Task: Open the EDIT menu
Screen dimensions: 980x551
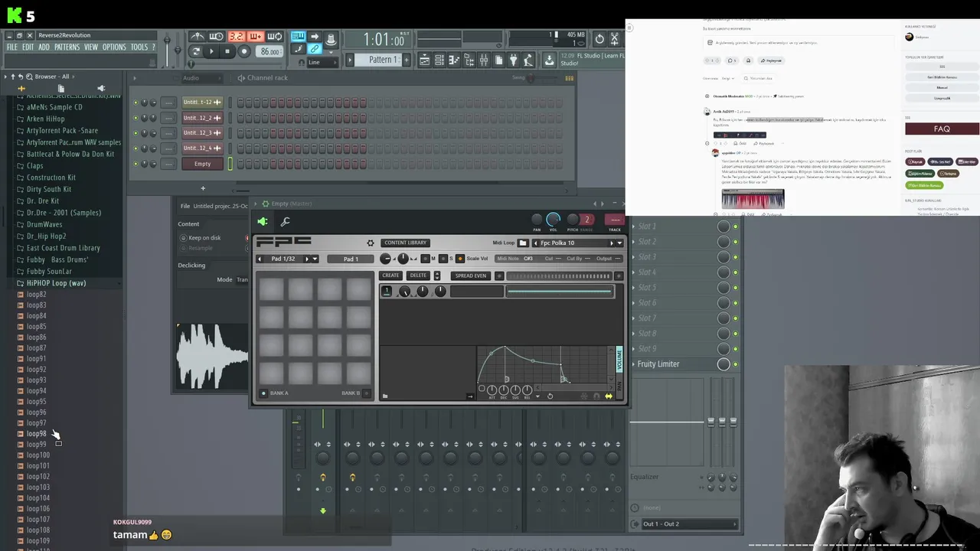Action: [28, 47]
